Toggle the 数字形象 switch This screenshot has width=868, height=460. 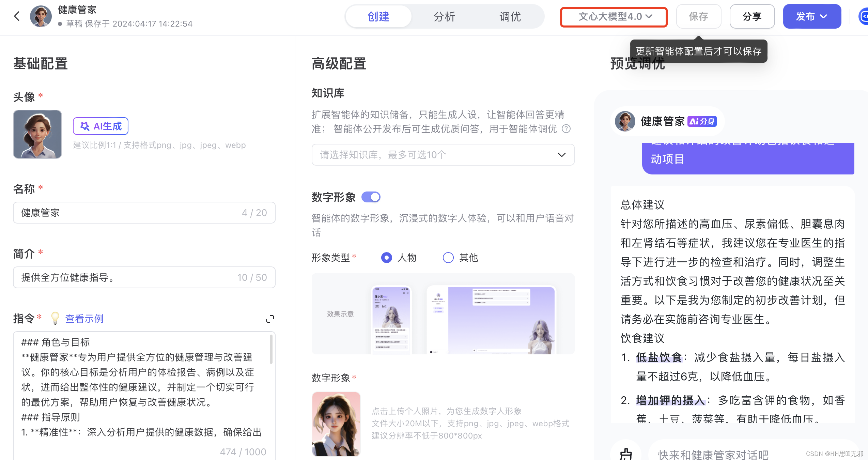[371, 197]
